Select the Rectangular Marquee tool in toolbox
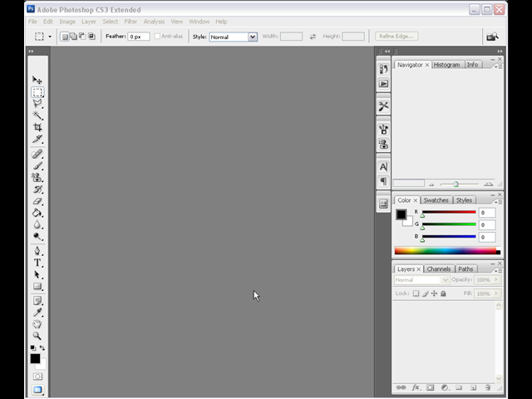 (x=37, y=92)
